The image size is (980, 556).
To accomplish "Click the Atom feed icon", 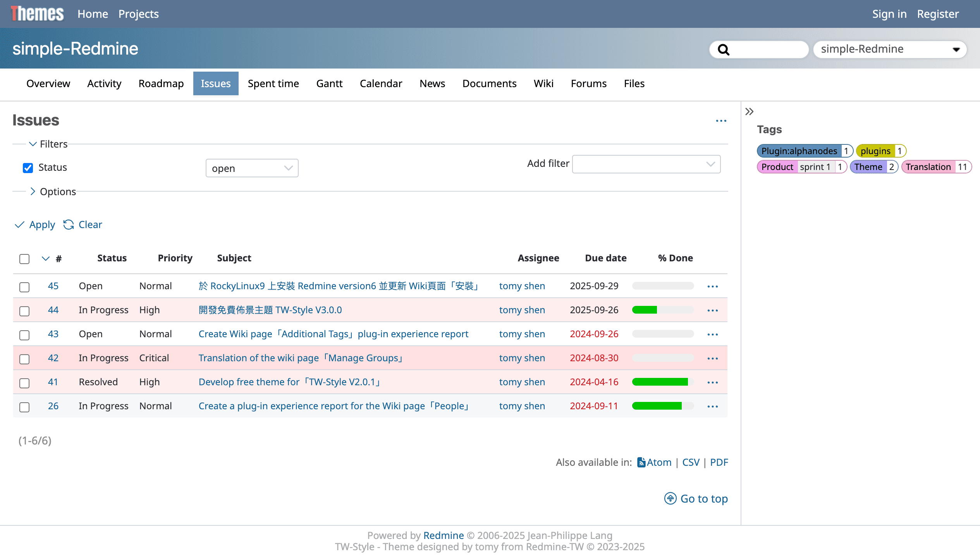I will coord(641,463).
